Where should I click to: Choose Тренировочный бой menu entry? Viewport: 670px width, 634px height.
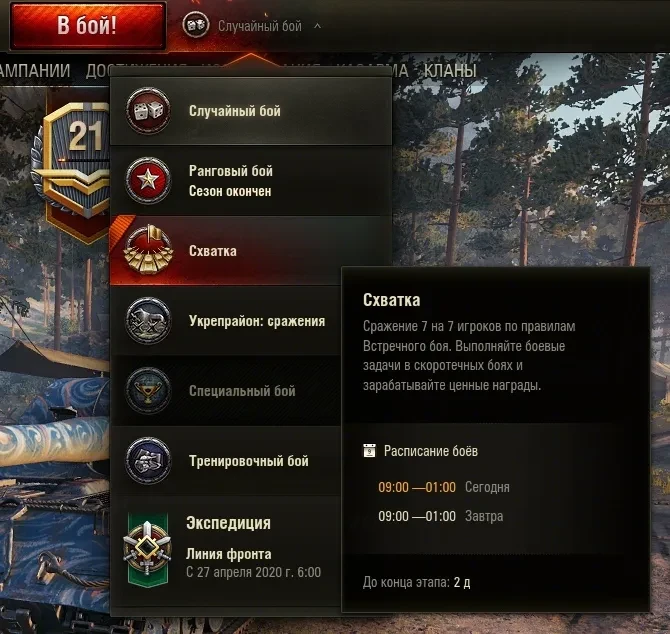[x=226, y=461]
